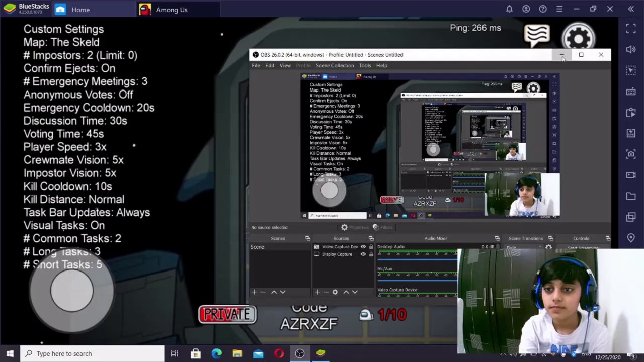Hide the Display Capture source
The height and width of the screenshot is (362, 644).
tap(363, 254)
